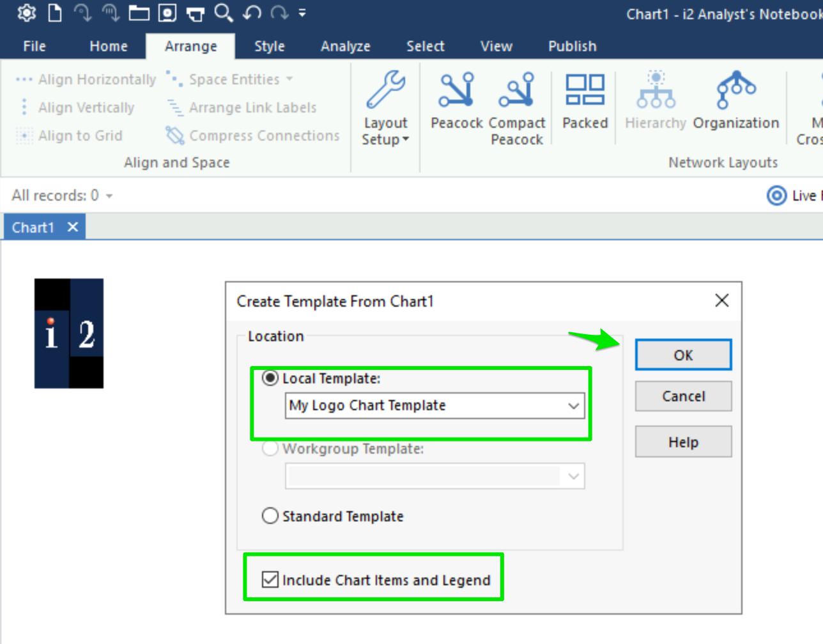The width and height of the screenshot is (823, 644).
Task: Click the magnifier search icon
Action: (x=223, y=13)
